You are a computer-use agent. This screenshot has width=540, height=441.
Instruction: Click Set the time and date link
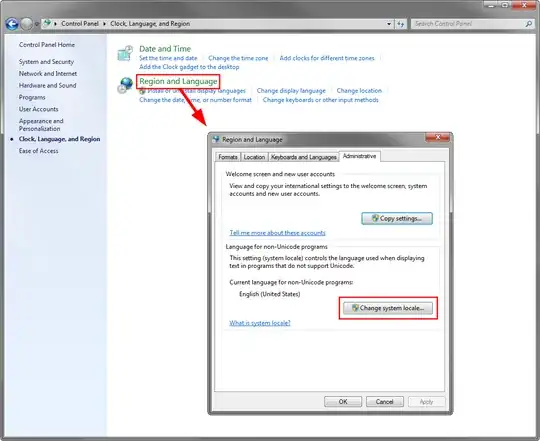click(168, 58)
